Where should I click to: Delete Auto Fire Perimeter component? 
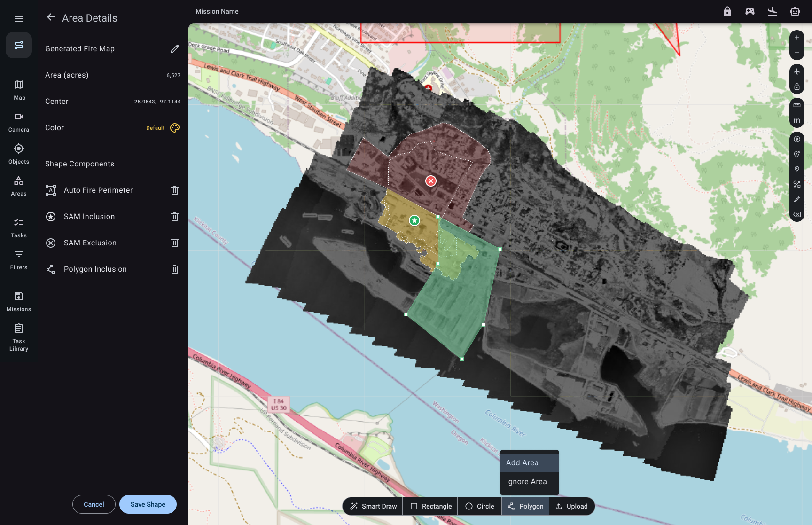coord(175,190)
